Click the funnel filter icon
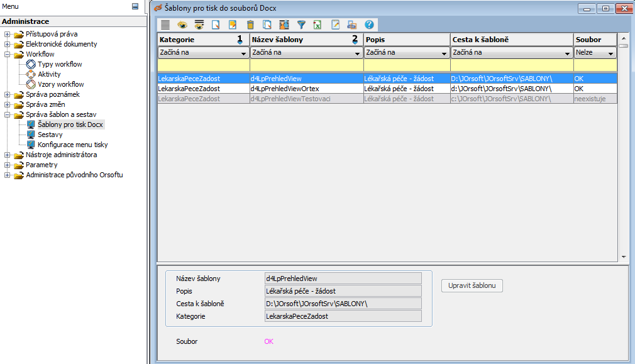 pyautogui.click(x=301, y=25)
